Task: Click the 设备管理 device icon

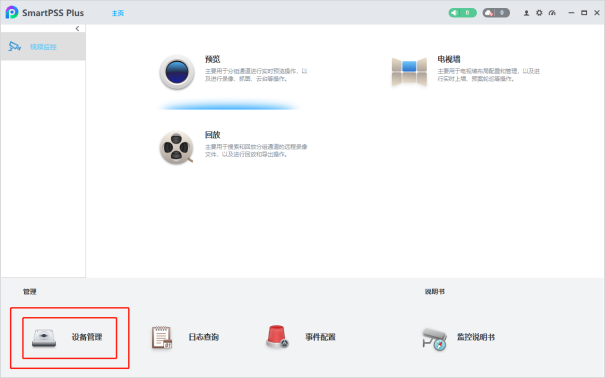Action: [44, 338]
